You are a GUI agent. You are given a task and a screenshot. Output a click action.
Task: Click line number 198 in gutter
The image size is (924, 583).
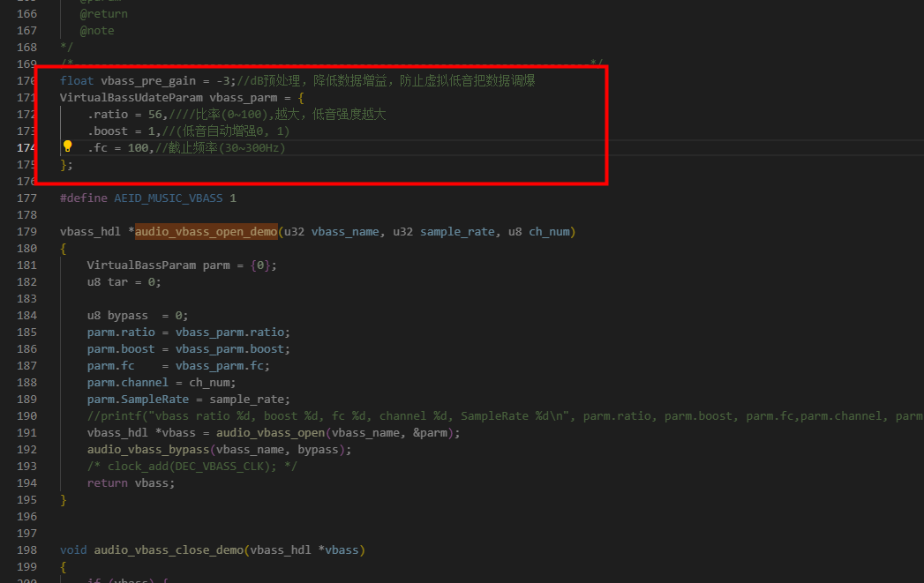coord(26,550)
